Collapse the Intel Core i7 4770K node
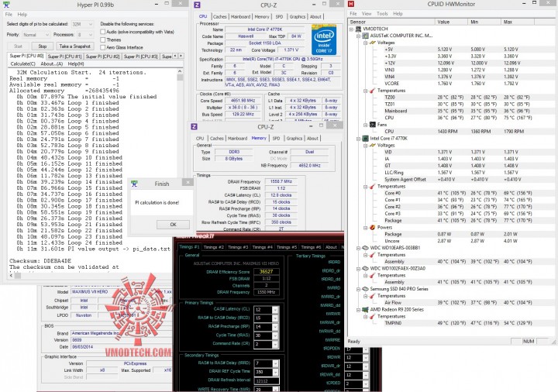 click(358, 139)
